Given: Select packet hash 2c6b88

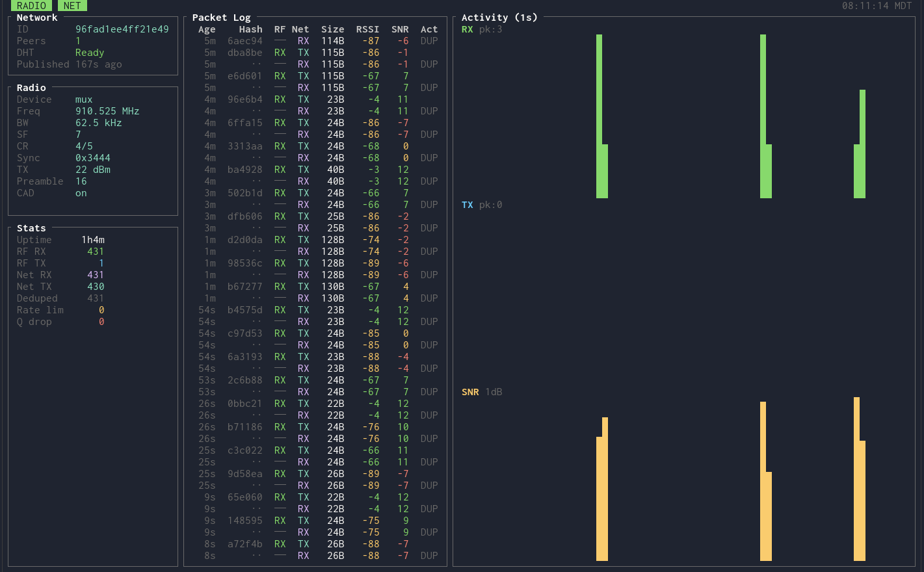Looking at the screenshot, I should (x=245, y=380).
